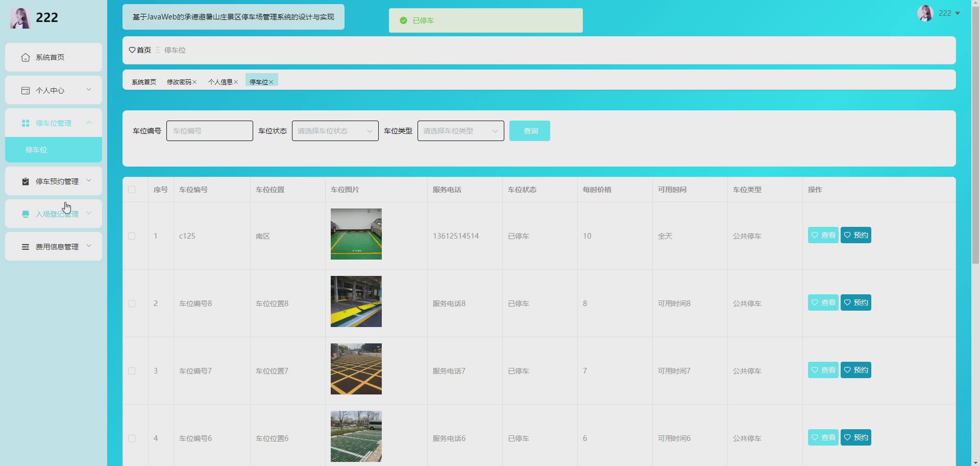The height and width of the screenshot is (466, 980).
Task: Click the 车位编号 column header
Action: [193, 190]
